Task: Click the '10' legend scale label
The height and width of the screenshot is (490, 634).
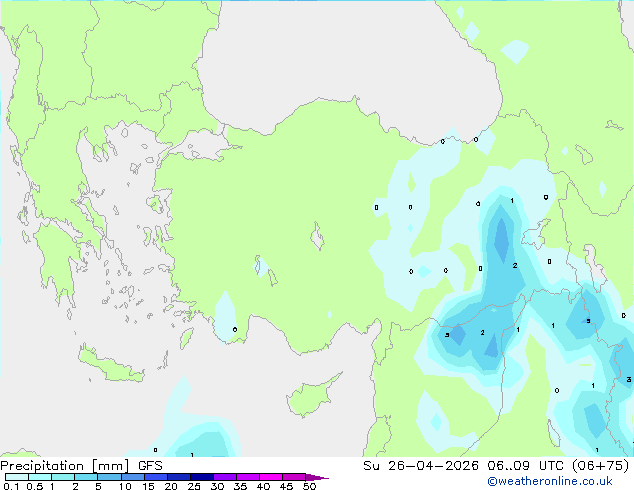Action: 125,486
